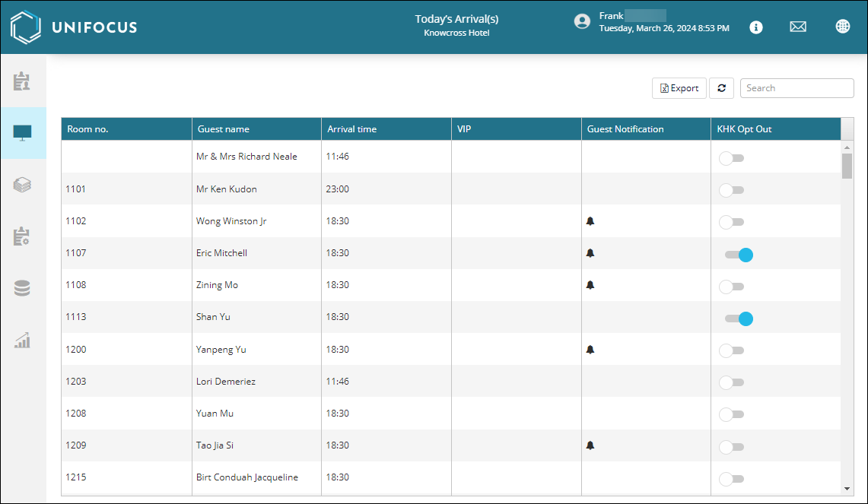The image size is (868, 504).
Task: Click the UniFocus logo icon
Action: tap(25, 27)
